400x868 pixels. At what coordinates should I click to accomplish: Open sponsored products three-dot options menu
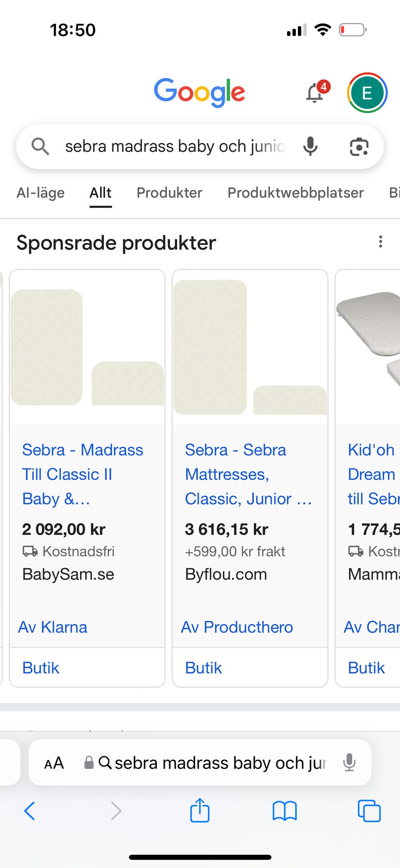[380, 242]
